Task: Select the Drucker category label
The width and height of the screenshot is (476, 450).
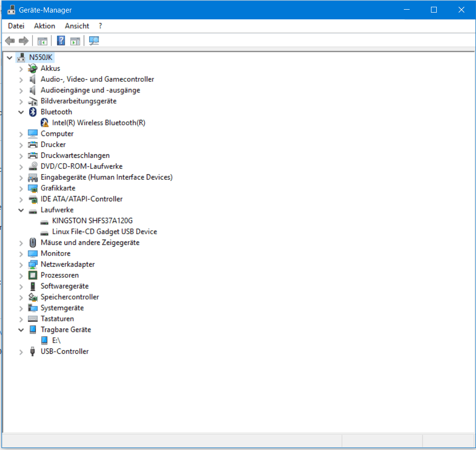Action: pyautogui.click(x=53, y=145)
